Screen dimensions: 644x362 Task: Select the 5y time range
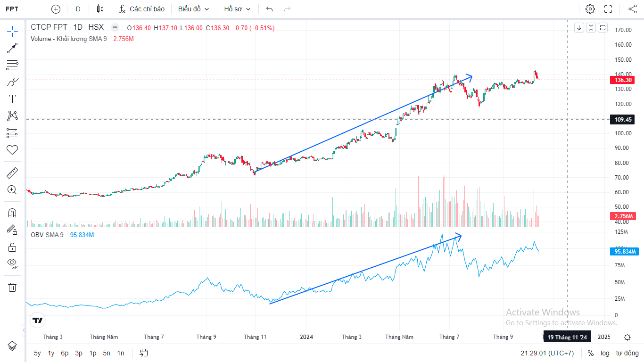click(37, 353)
